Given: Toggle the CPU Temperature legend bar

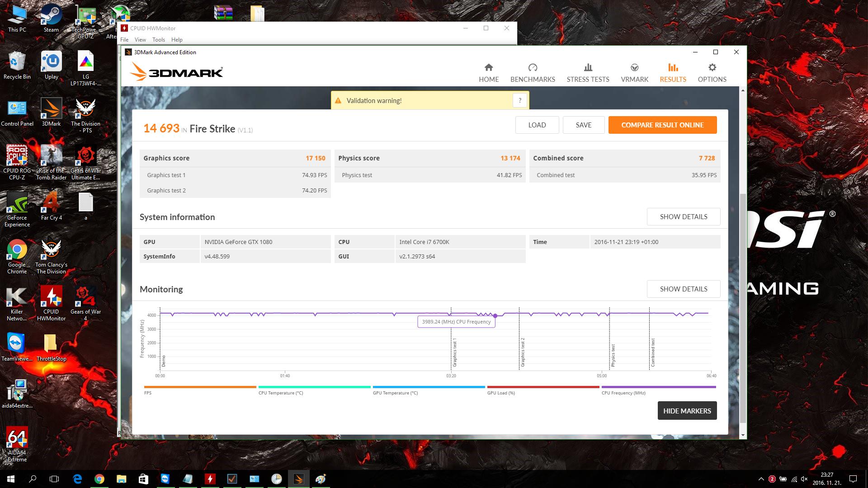Looking at the screenshot, I should click(x=314, y=387).
